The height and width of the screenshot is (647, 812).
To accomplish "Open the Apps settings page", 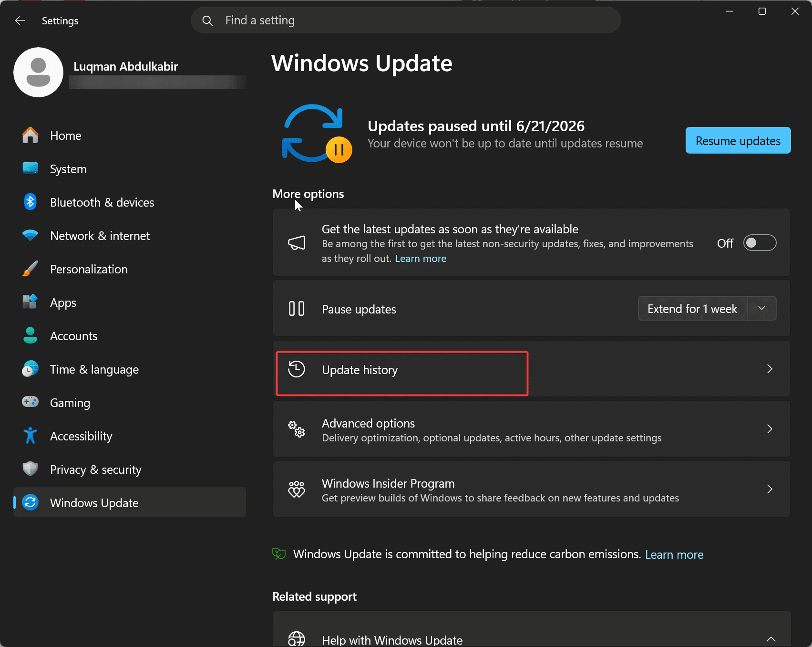I will coord(130,303).
